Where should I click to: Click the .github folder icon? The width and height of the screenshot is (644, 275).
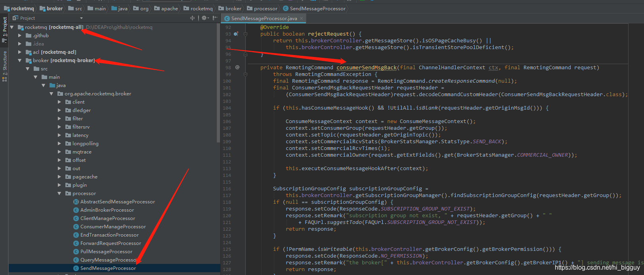29,36
